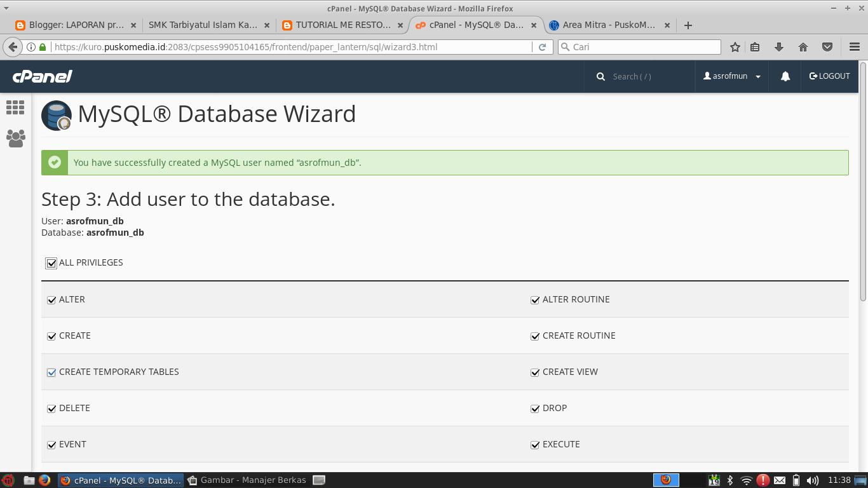Toggle CREATE TEMPORARY TABLES checkbox
This screenshot has height=488, width=868.
click(x=52, y=372)
